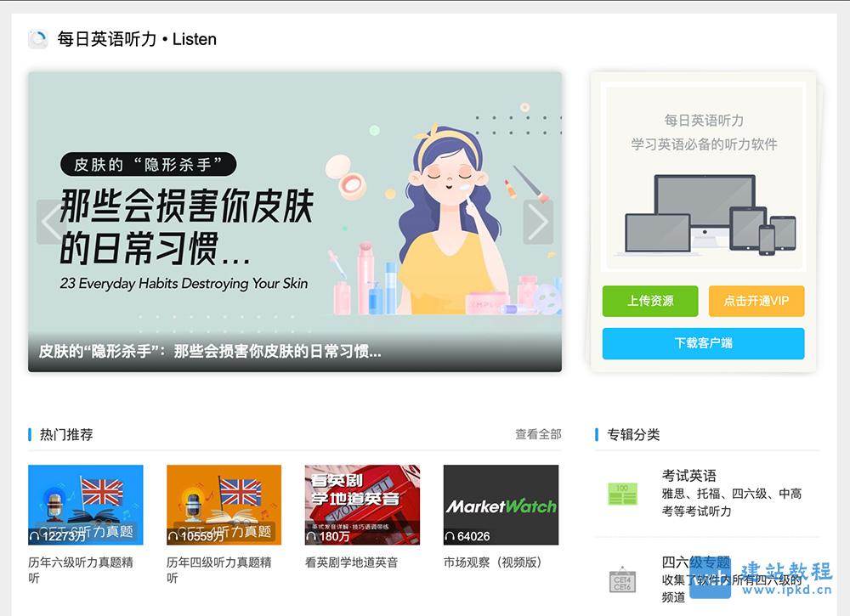Click the CET4 CET6 category icon
The height and width of the screenshot is (616, 850).
tap(622, 581)
